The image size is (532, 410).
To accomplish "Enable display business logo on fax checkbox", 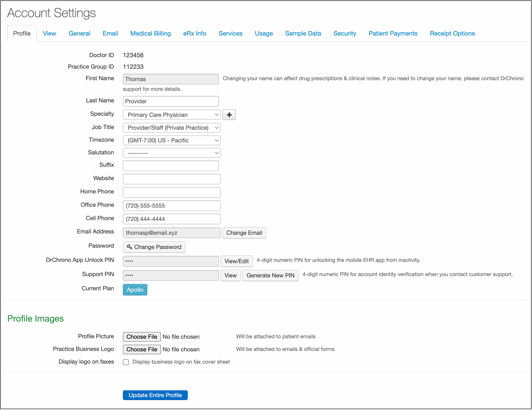I will 126,362.
